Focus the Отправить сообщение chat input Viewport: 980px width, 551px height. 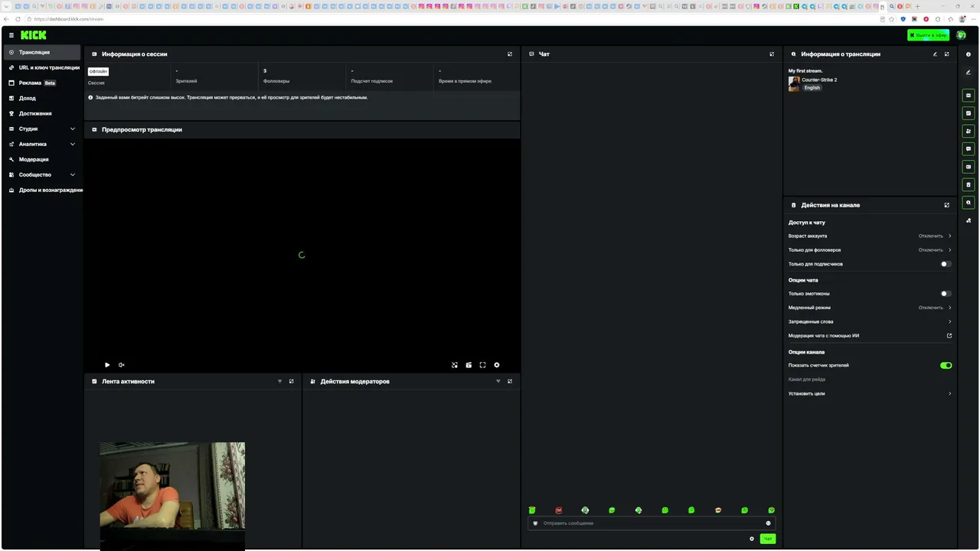pos(651,523)
